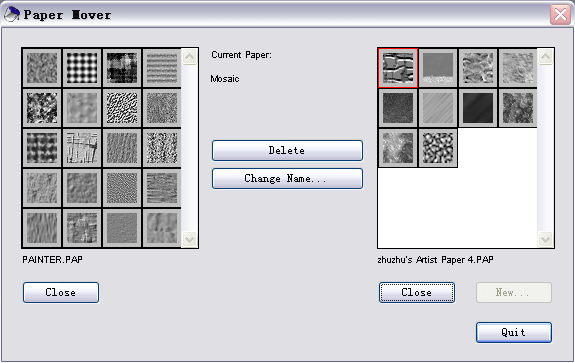The width and height of the screenshot is (575, 363).
Task: Select the red-outlined Mosaic paper thumbnail
Action: click(x=398, y=68)
